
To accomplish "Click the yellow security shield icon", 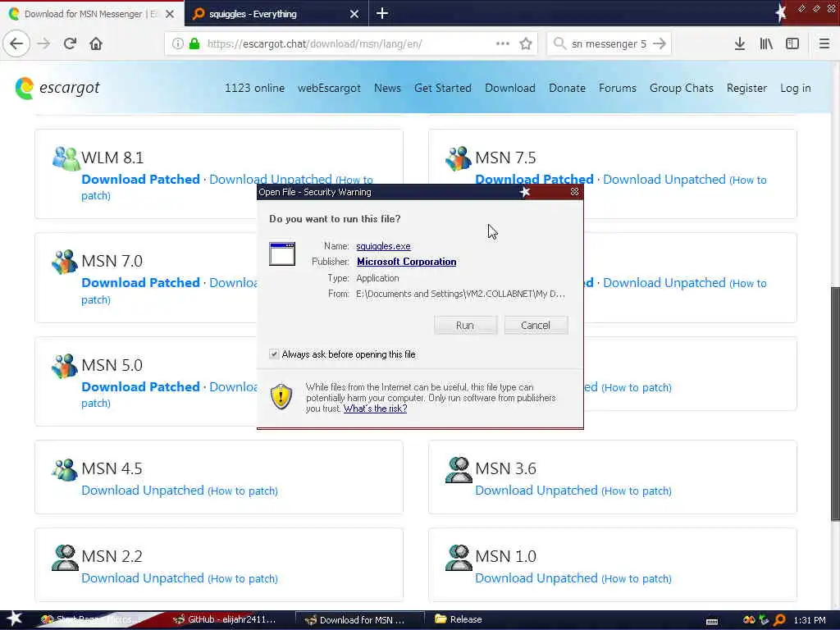I will tap(281, 397).
